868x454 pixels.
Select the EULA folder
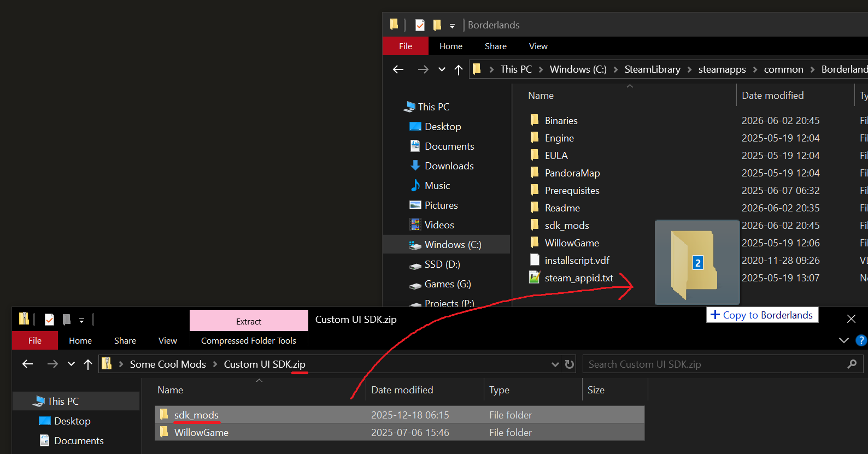548,156
